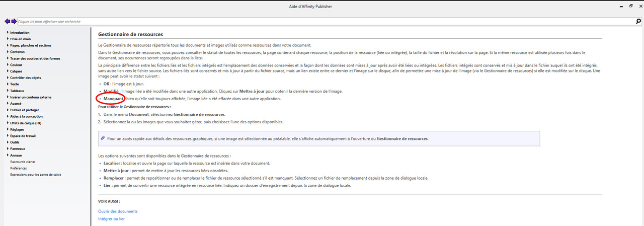Open the Avancé topic
This screenshot has width=644, height=226.
16,104
